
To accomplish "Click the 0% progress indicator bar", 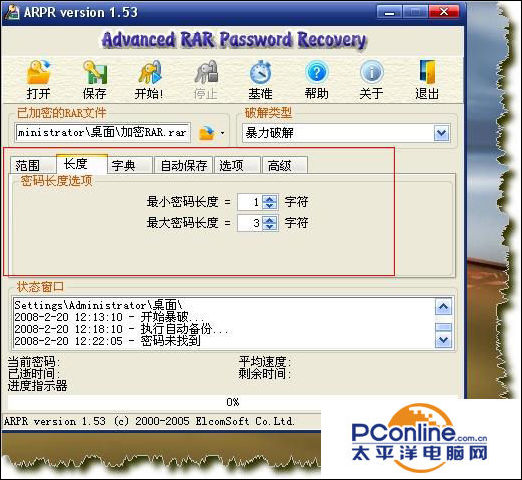I will coord(233,402).
